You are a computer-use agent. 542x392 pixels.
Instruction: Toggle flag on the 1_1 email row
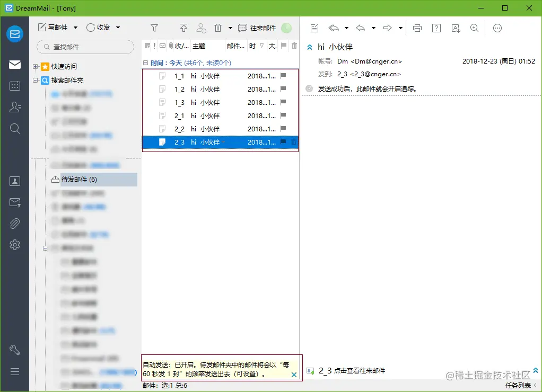(x=283, y=76)
